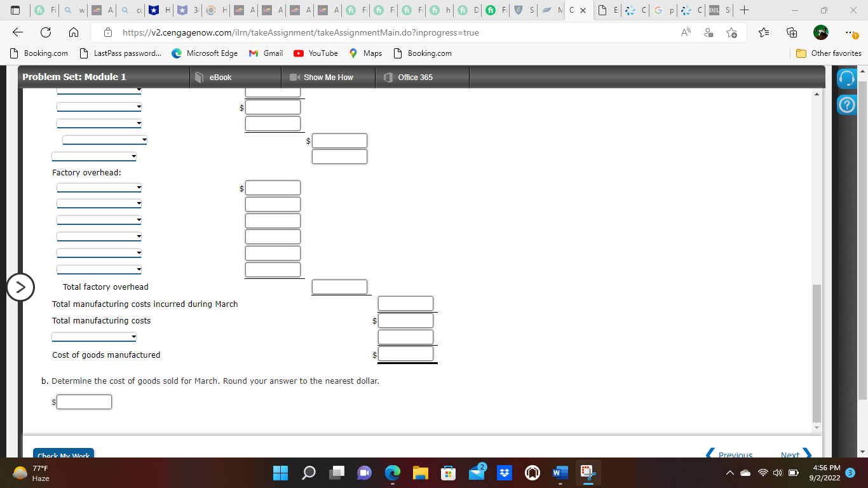868x488 pixels.
Task: Click the manufacturing costs incurred during March field
Action: 405,303
